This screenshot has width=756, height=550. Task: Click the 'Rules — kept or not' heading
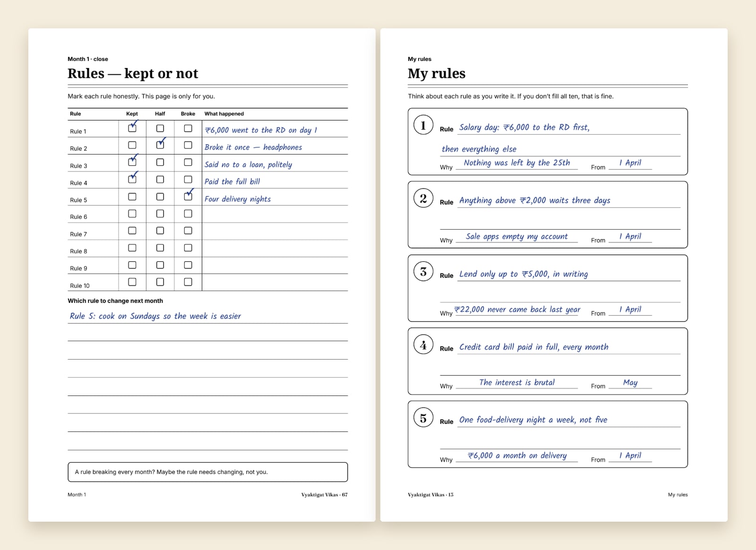pos(133,73)
